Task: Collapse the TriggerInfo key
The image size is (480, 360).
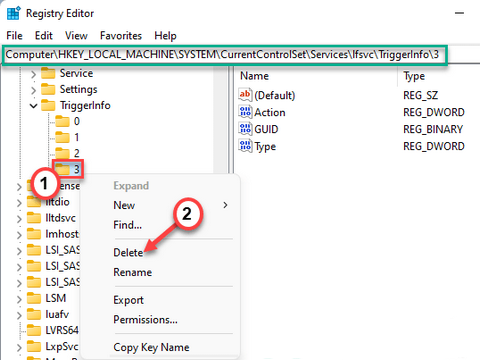Action: [33, 106]
